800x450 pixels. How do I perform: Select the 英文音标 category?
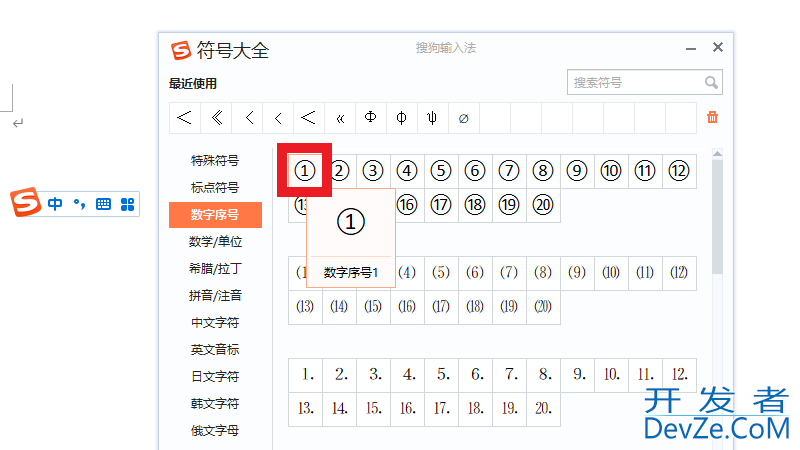pos(215,350)
